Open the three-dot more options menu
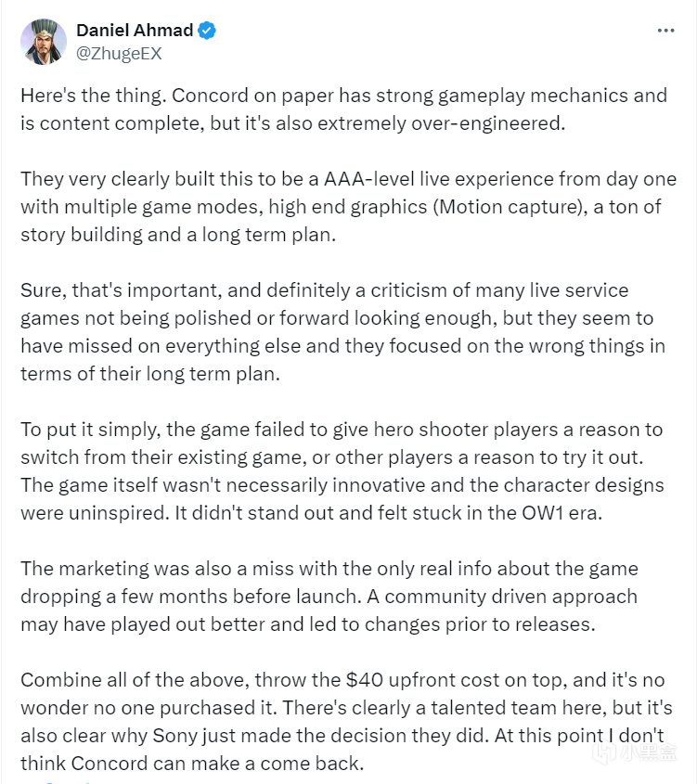 (x=666, y=31)
